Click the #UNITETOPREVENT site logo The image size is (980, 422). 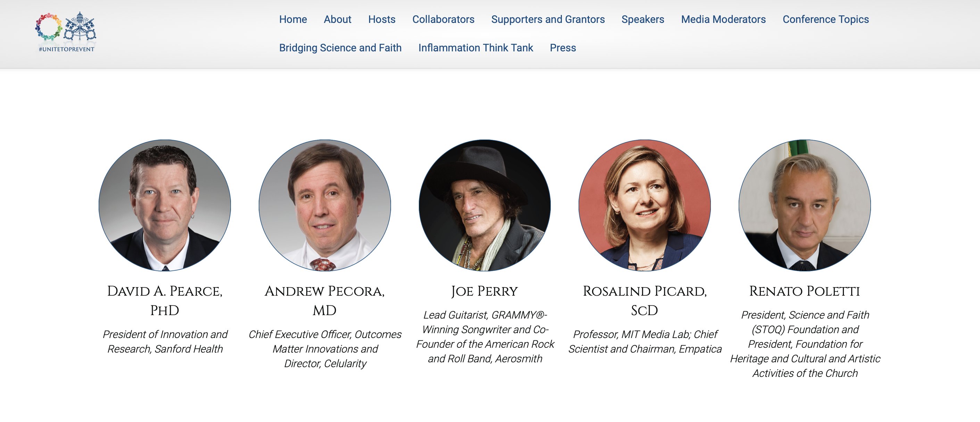point(66,32)
